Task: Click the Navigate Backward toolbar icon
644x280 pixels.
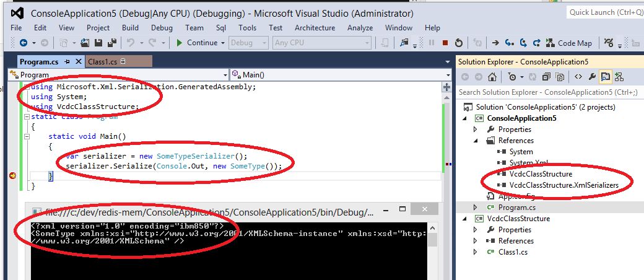Action: 24,43
